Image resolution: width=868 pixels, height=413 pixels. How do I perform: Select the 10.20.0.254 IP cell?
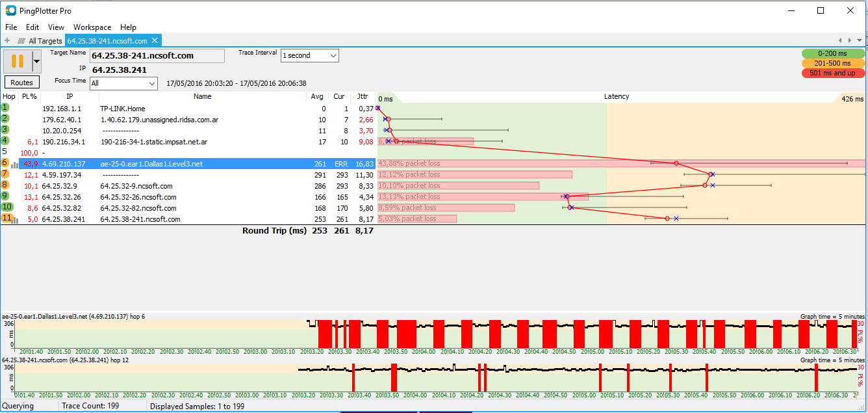[62, 131]
